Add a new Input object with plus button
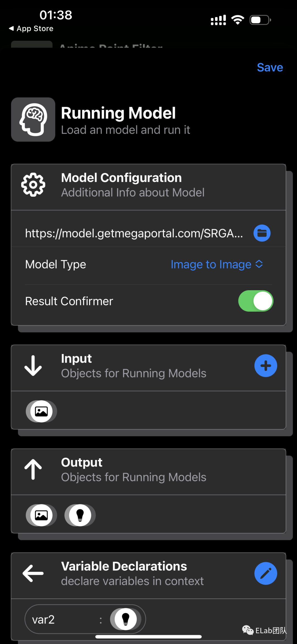Image resolution: width=297 pixels, height=644 pixels. tap(265, 366)
